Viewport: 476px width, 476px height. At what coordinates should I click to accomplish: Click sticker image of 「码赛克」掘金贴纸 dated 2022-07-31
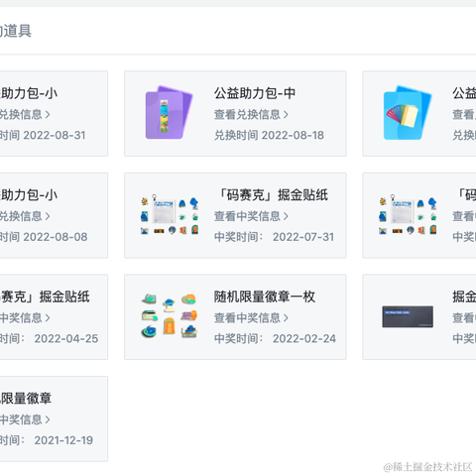[x=170, y=215]
